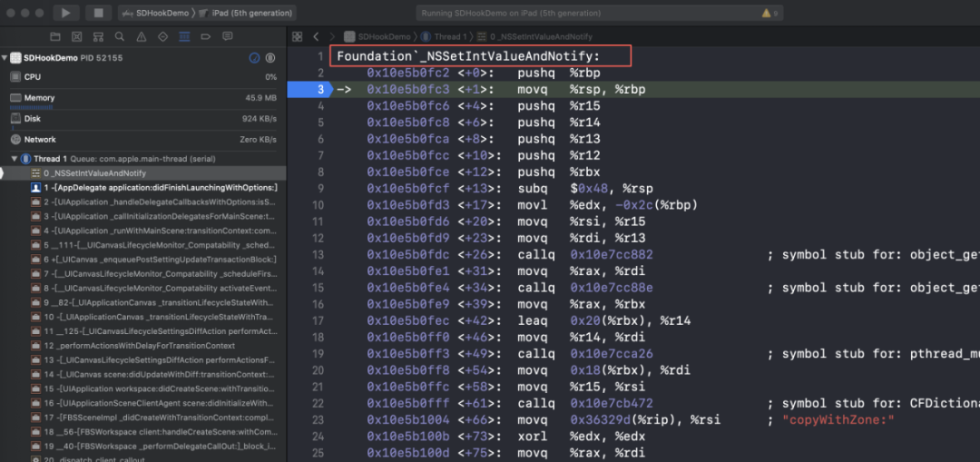Toggle the blue gauge icon on SDHookDemo row
980x462 pixels.
pos(255,58)
